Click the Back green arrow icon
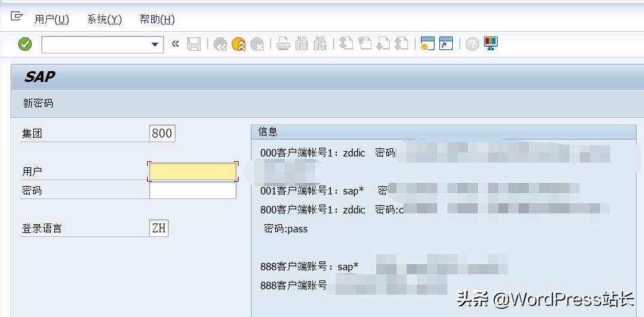The width and height of the screenshot is (644, 317). tap(220, 44)
